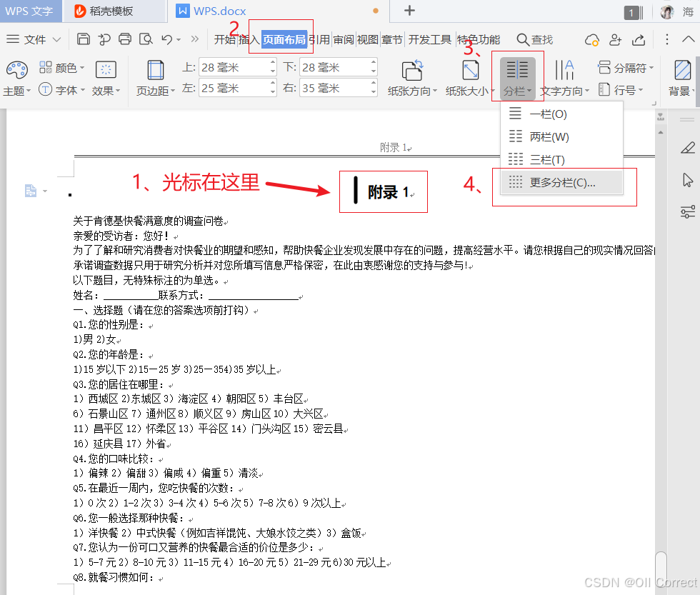This screenshot has width=700, height=595.
Task: Click the heading text '附录 1'
Action: point(389,192)
